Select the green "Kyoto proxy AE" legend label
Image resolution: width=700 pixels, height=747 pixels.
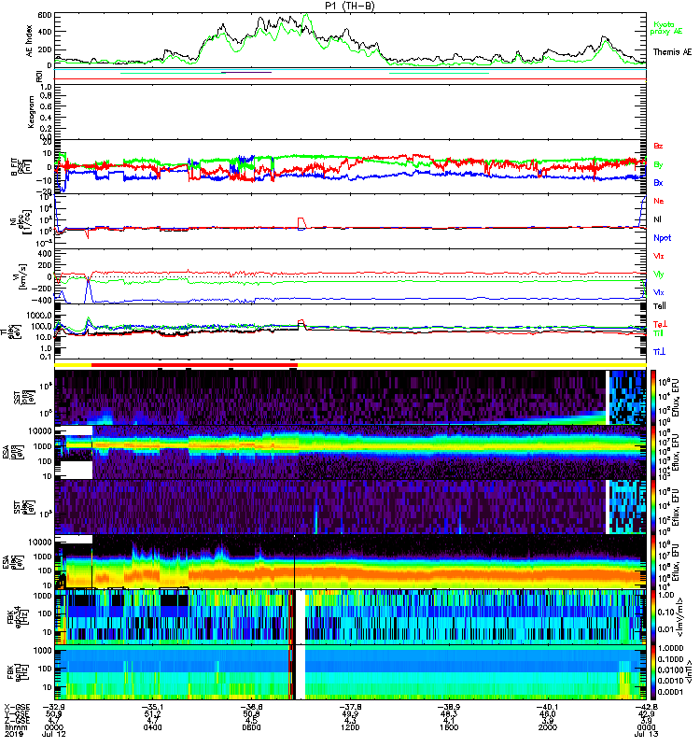tap(666, 28)
